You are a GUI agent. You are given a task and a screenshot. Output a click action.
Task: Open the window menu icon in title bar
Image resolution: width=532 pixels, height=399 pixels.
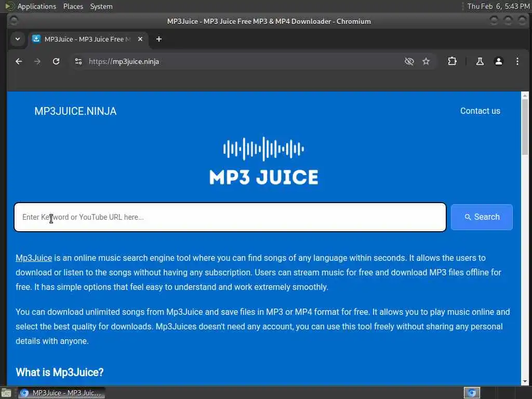14,21
